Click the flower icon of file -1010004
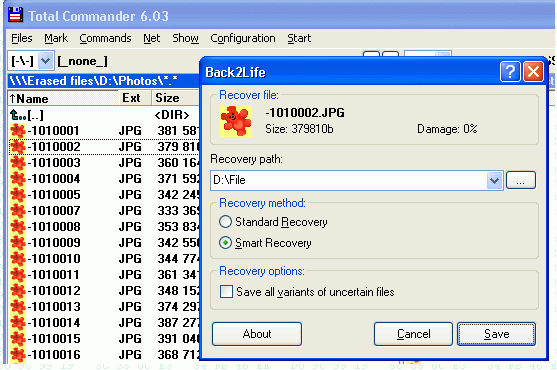 [17, 179]
